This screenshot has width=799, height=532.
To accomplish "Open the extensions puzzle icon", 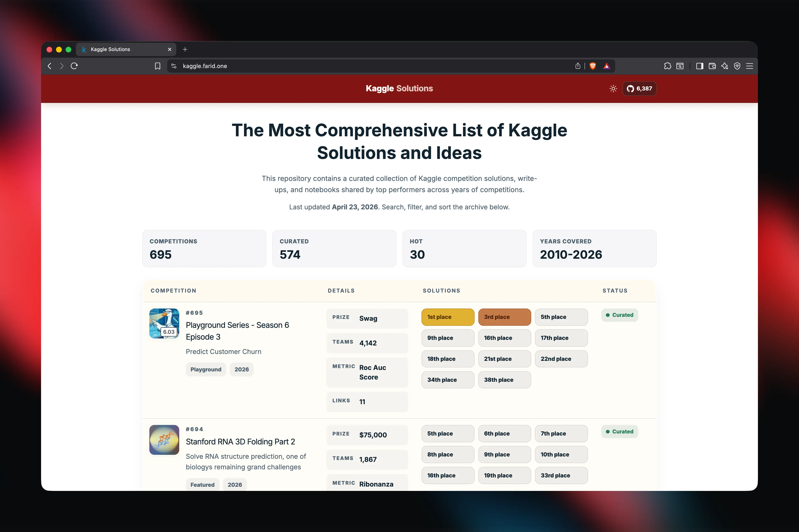I will tap(667, 66).
